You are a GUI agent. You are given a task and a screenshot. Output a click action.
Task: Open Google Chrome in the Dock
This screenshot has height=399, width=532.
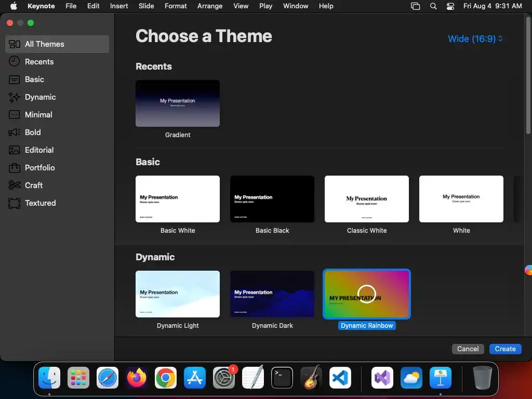166,378
